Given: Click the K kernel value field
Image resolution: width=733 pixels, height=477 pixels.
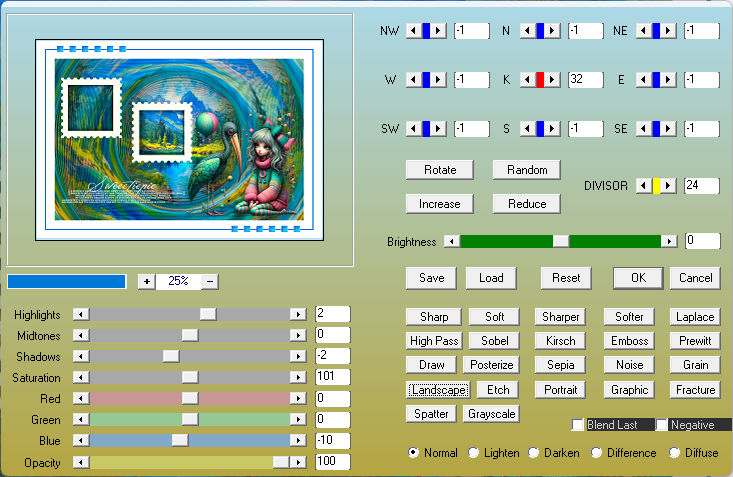Looking at the screenshot, I should [x=585, y=80].
